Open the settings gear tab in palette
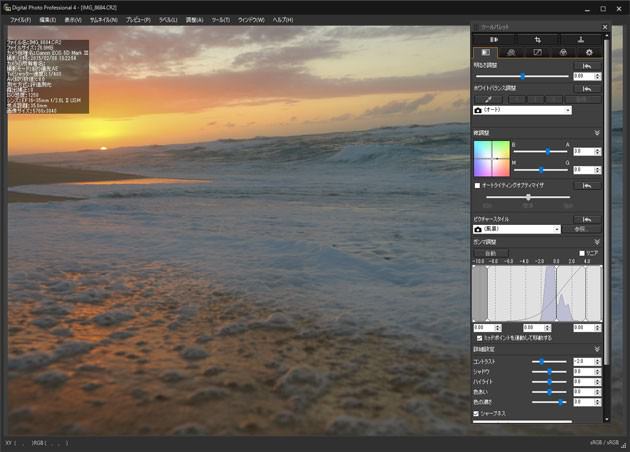The width and height of the screenshot is (630, 452). click(x=590, y=52)
